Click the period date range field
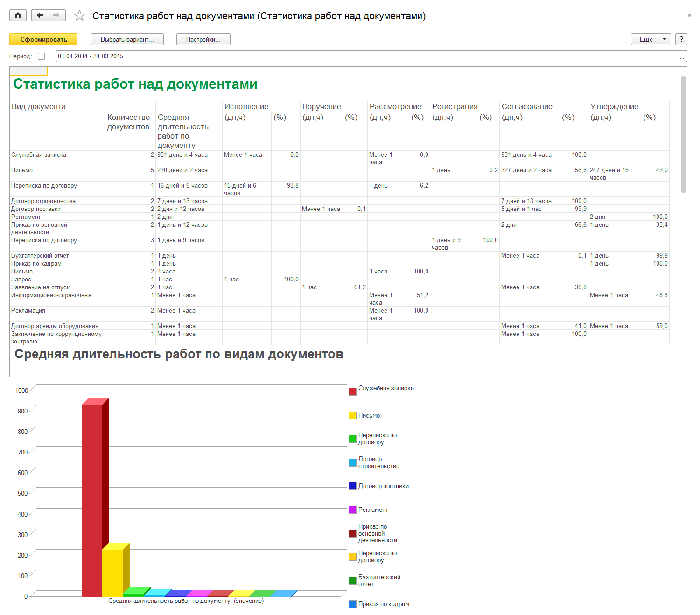The height and width of the screenshot is (615, 700). (366, 56)
